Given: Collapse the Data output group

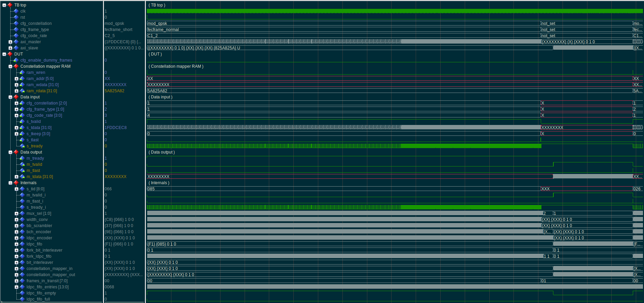Looking at the screenshot, I should pyautogui.click(x=10, y=152).
